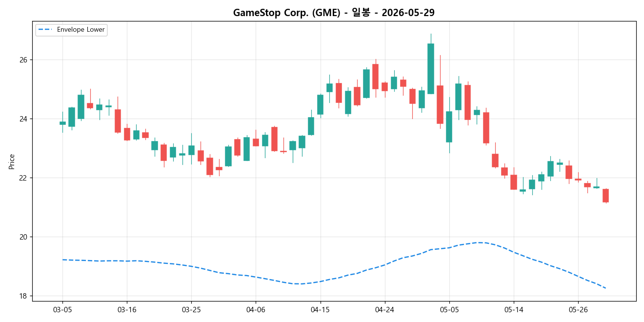The image size is (644, 322).
Task: Click the x-axis date label 05-14
Action: pos(513,309)
